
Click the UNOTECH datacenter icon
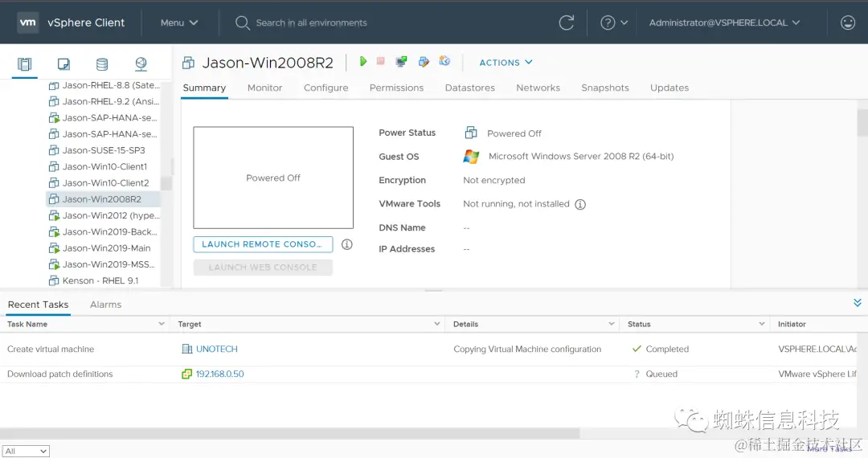[187, 349]
